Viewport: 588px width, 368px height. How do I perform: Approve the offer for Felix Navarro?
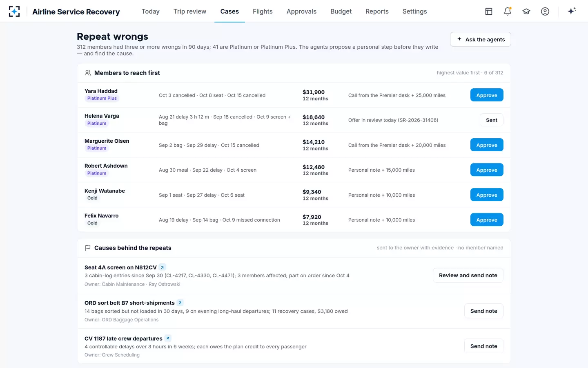(487, 220)
